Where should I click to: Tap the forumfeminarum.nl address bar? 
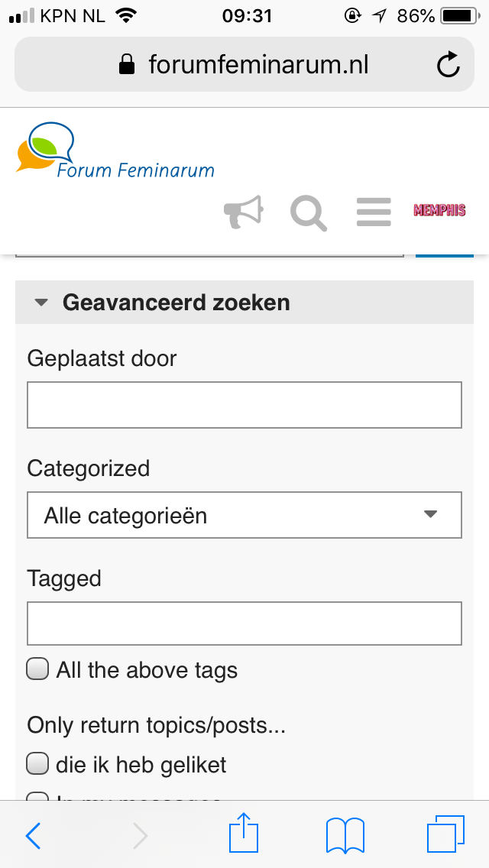pyautogui.click(x=244, y=65)
